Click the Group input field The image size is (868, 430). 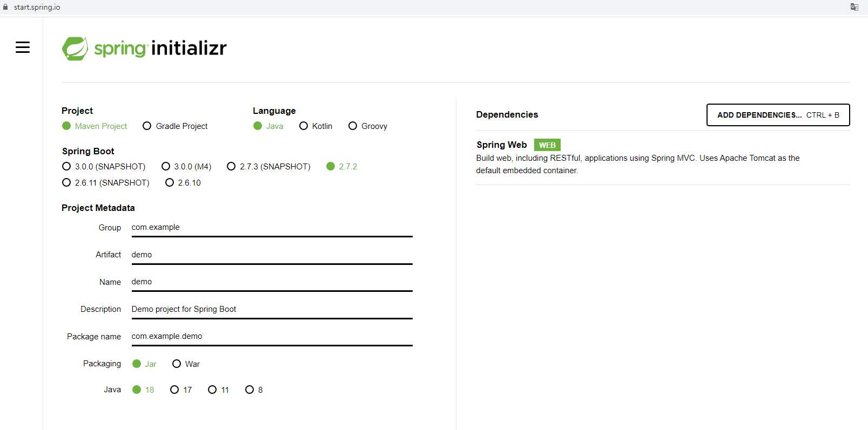[x=272, y=228]
